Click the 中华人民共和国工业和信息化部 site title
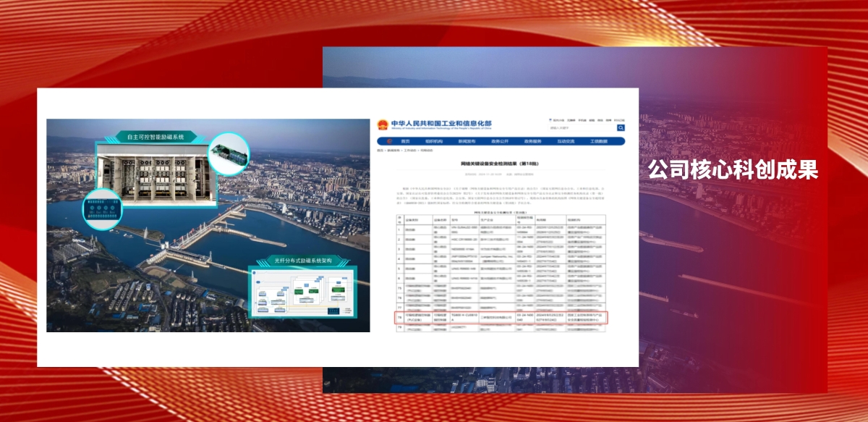The width and height of the screenshot is (868, 422). point(441,123)
